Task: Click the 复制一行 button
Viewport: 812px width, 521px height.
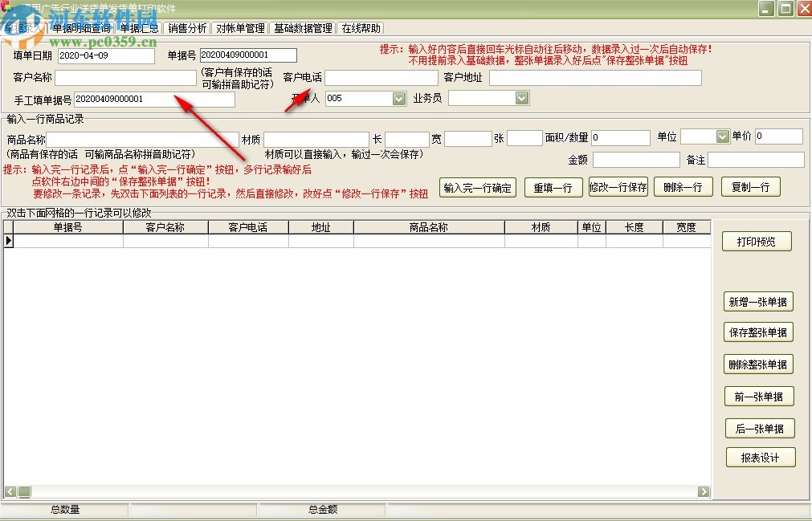Action: tap(750, 187)
